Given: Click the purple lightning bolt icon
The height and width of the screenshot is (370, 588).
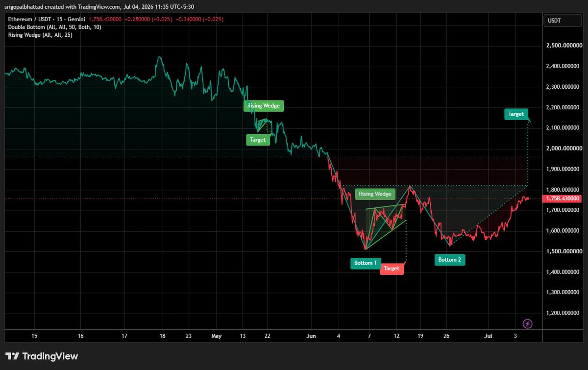Looking at the screenshot, I should click(x=528, y=323).
